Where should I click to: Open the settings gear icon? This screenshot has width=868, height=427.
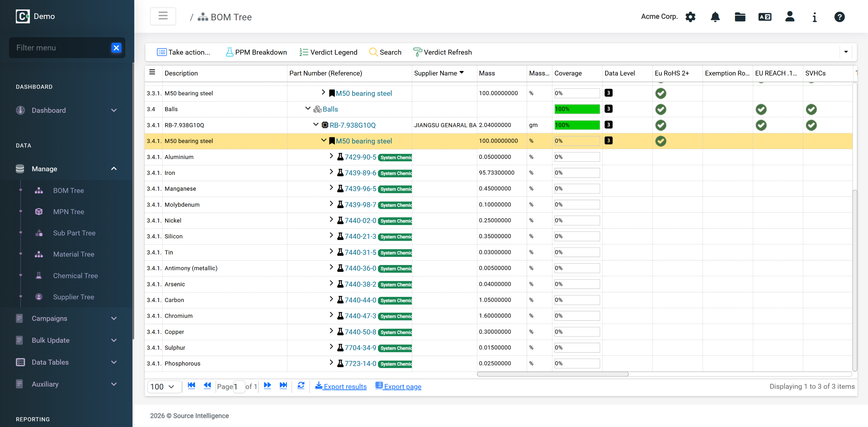coord(690,17)
